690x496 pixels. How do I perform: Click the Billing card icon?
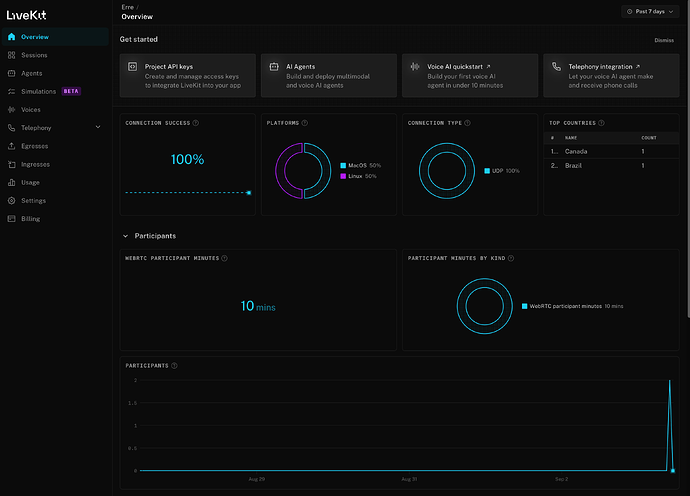point(11,219)
